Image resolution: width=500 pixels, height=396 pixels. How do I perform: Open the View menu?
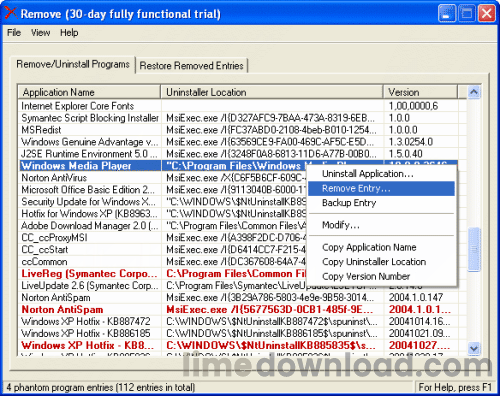pos(40,33)
